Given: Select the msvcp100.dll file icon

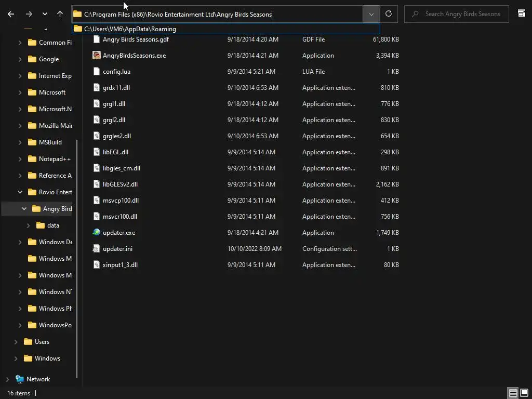Looking at the screenshot, I should click(x=96, y=201).
